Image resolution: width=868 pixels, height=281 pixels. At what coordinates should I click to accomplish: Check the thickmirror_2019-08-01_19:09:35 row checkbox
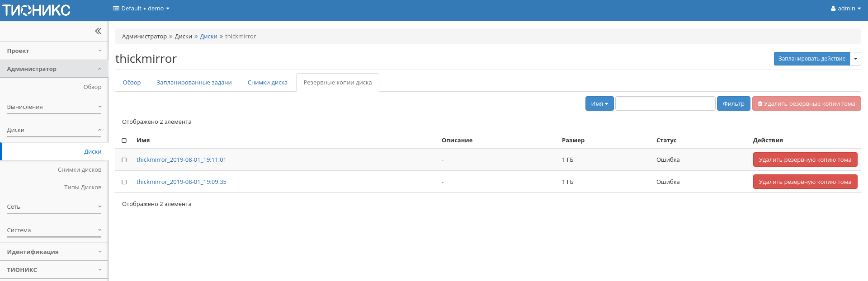pos(124,182)
